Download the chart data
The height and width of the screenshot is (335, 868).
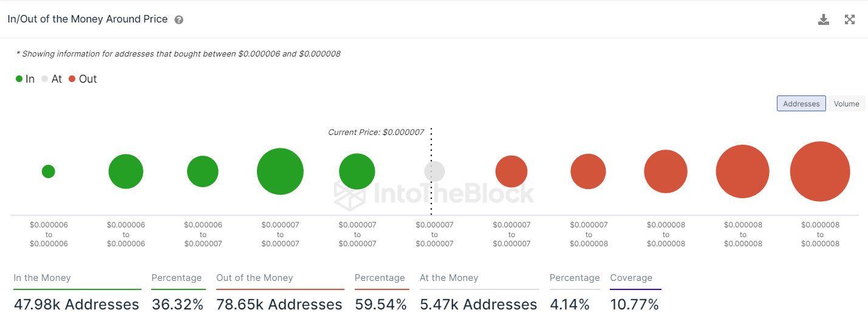[x=823, y=19]
